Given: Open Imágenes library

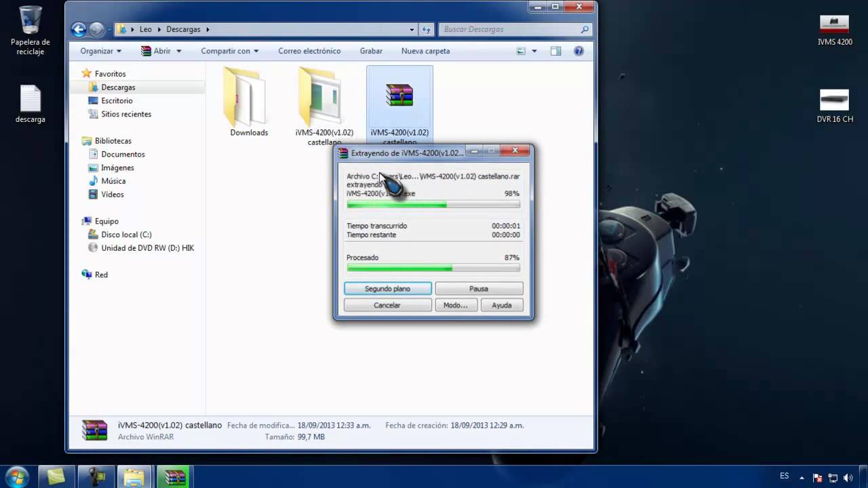Looking at the screenshot, I should pos(117,167).
